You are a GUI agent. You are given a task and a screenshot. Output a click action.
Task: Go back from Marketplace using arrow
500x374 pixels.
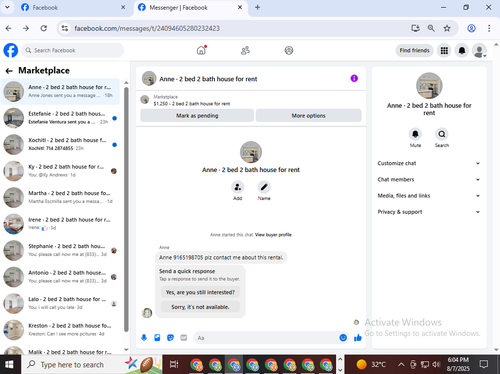tap(9, 71)
